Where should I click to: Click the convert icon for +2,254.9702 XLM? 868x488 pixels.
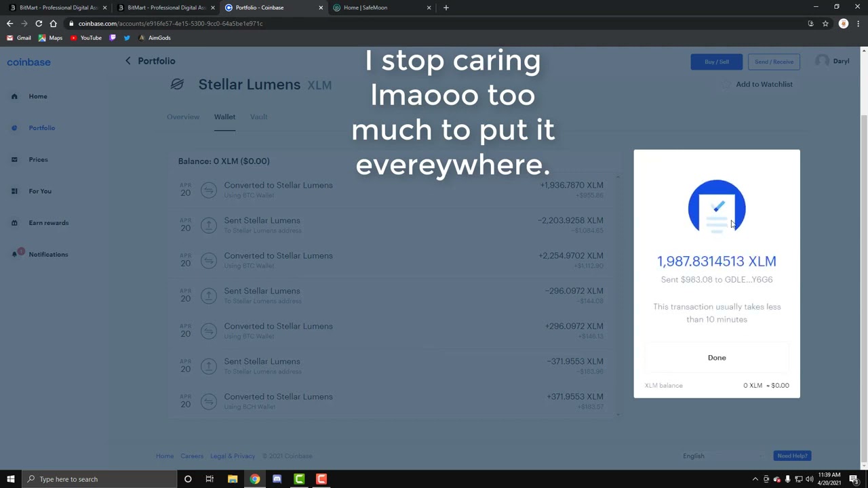tap(209, 260)
